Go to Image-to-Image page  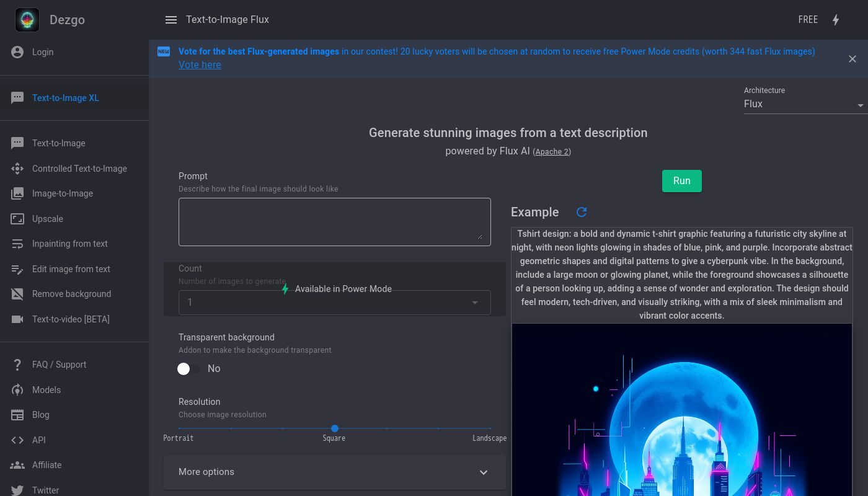pos(74,193)
